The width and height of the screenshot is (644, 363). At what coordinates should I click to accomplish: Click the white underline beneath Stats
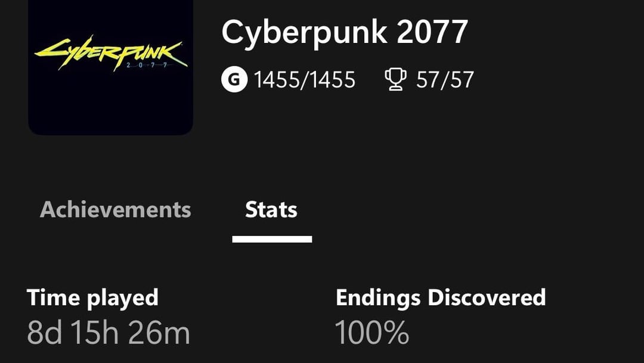272,239
